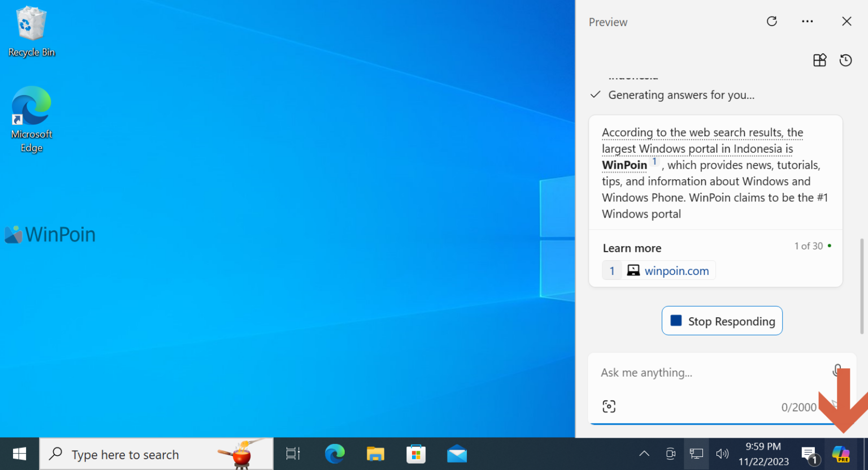Image resolution: width=868 pixels, height=470 pixels.
Task: Open File Explorer from the taskbar
Action: point(375,454)
